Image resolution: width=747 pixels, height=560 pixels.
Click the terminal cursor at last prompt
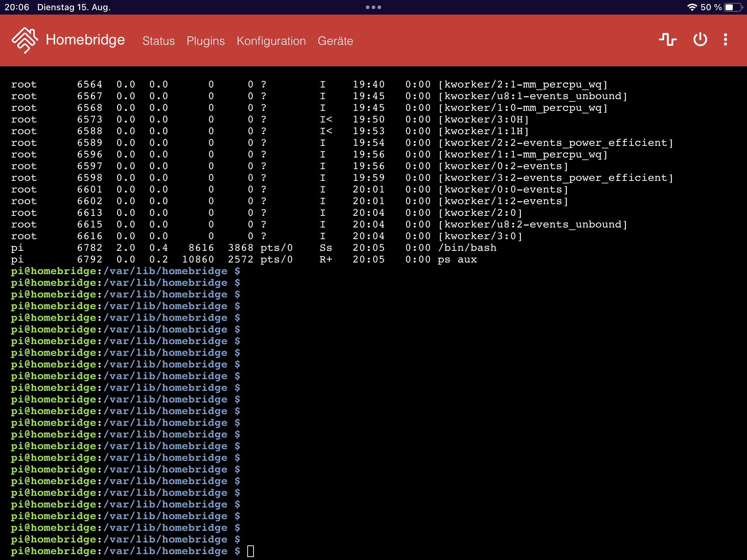coord(251,551)
